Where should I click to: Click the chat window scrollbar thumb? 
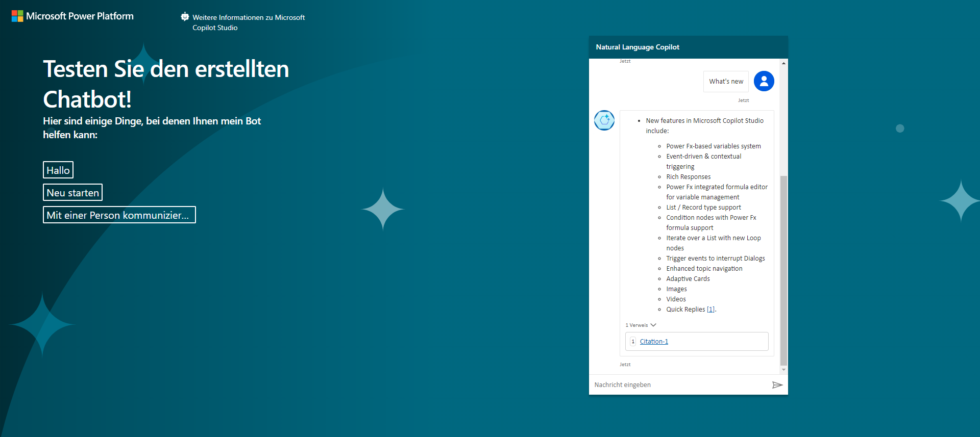783,271
